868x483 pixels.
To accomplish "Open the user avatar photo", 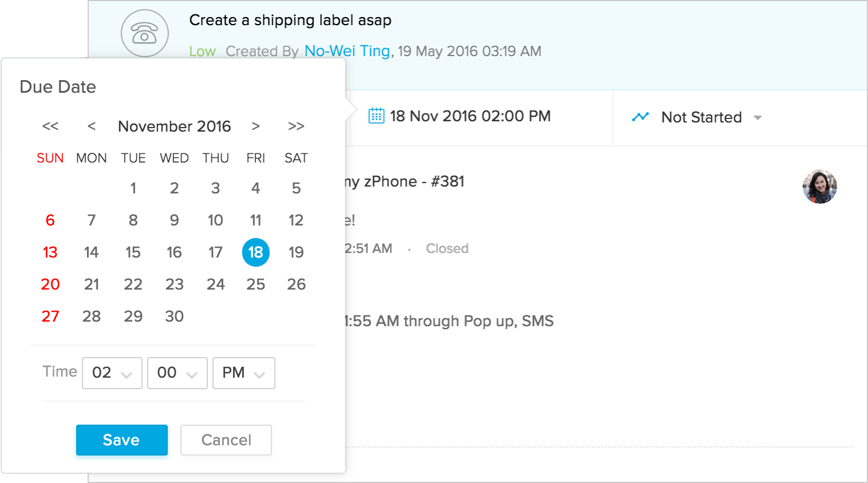I will (x=819, y=187).
